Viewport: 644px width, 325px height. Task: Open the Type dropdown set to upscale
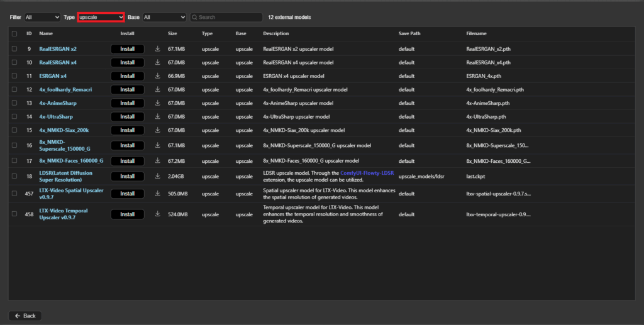tap(101, 17)
